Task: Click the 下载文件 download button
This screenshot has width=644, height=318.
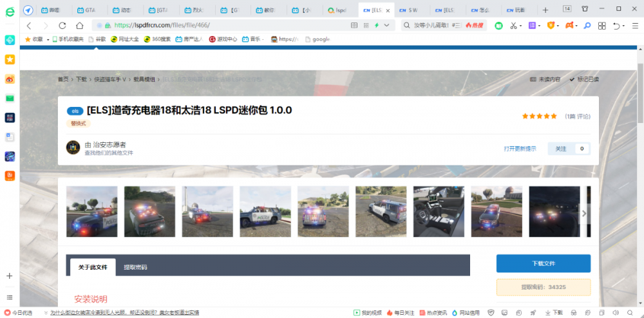Action: tap(544, 263)
